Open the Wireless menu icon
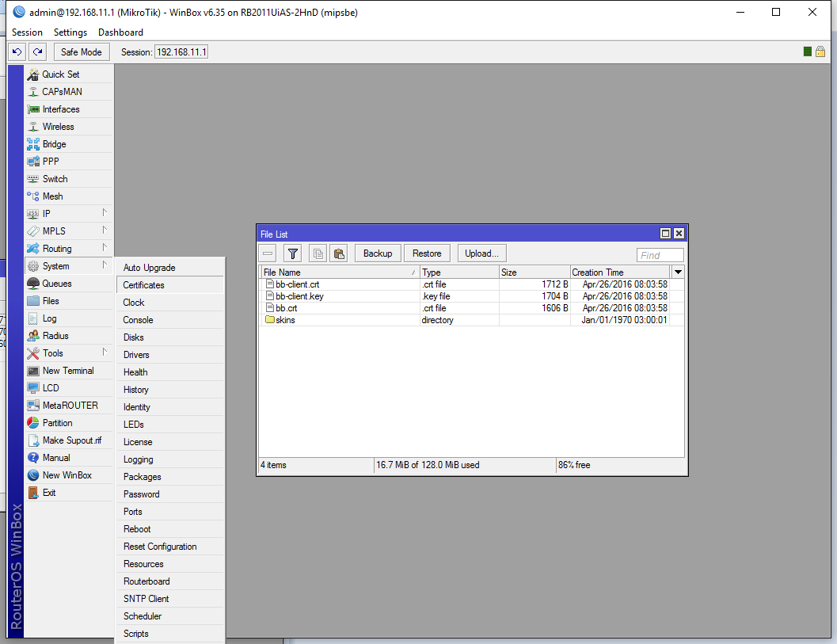Viewport: 837px width, 644px height. coord(33,127)
